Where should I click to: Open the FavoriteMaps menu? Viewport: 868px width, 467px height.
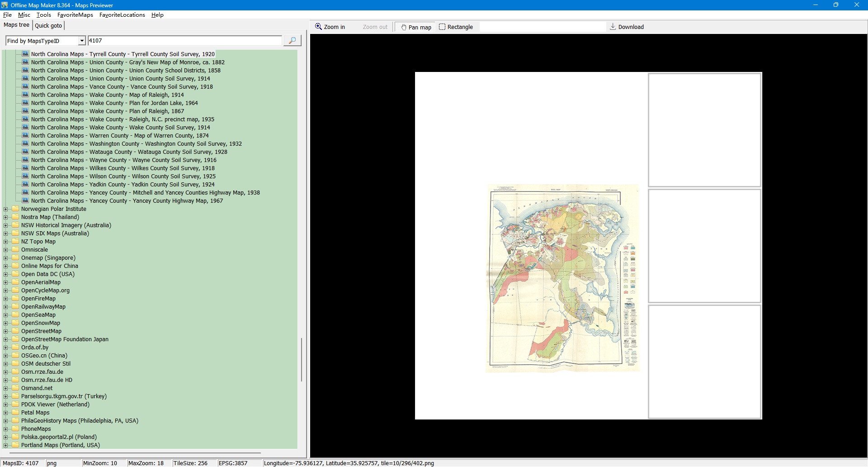point(75,15)
